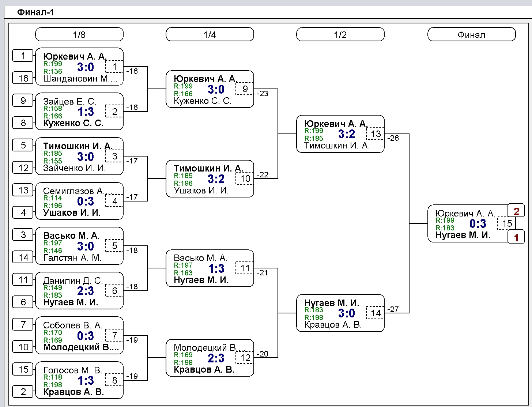
Task: Click rating R:136 under Юркевич in 1/8
Action: [x=53, y=71]
